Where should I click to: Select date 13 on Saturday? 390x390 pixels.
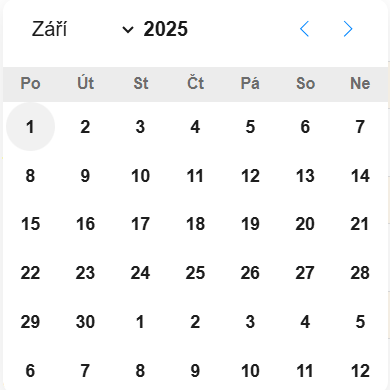305,176
